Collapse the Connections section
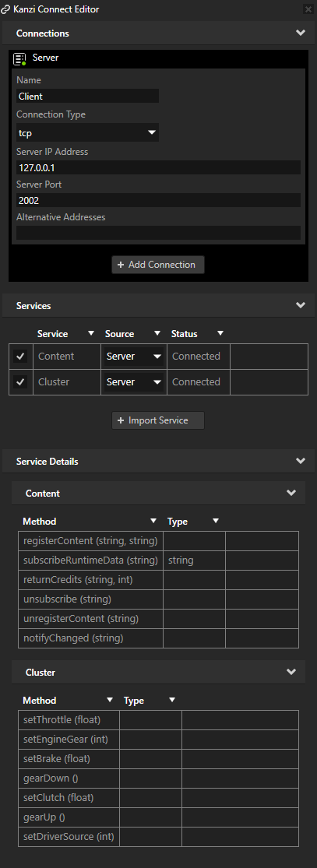This screenshot has width=317, height=868. pyautogui.click(x=301, y=33)
